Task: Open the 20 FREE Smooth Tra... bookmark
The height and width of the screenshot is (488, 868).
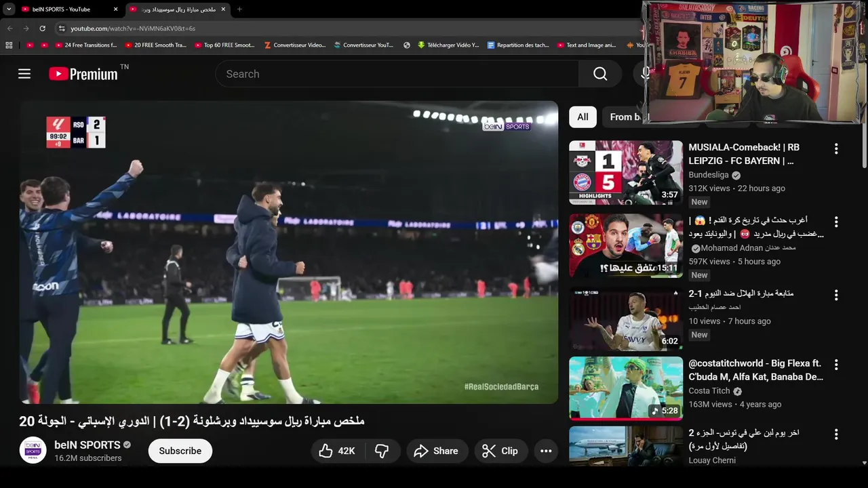Action: [155, 45]
